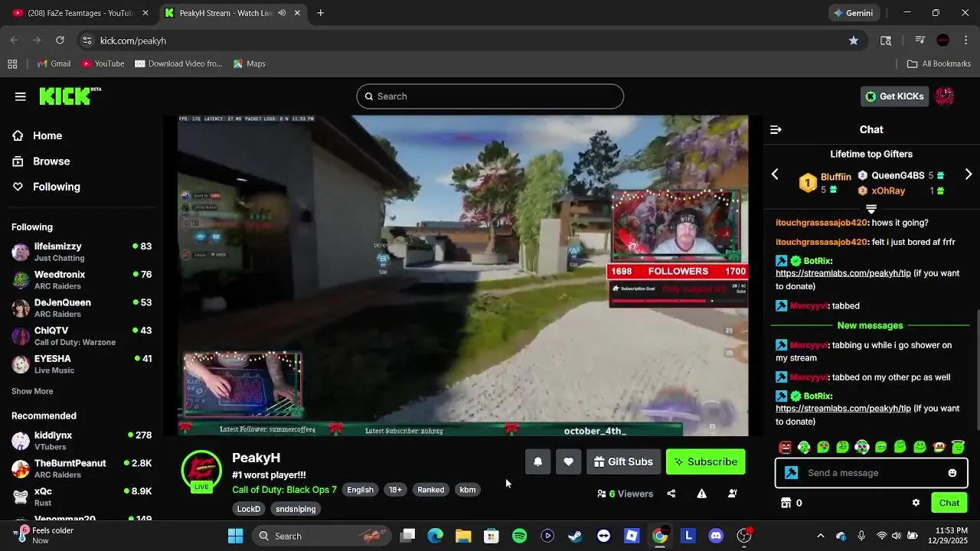This screenshot has width=980, height=551.
Task: Collapse the gifters leaderboard handle
Action: pyautogui.click(x=871, y=208)
